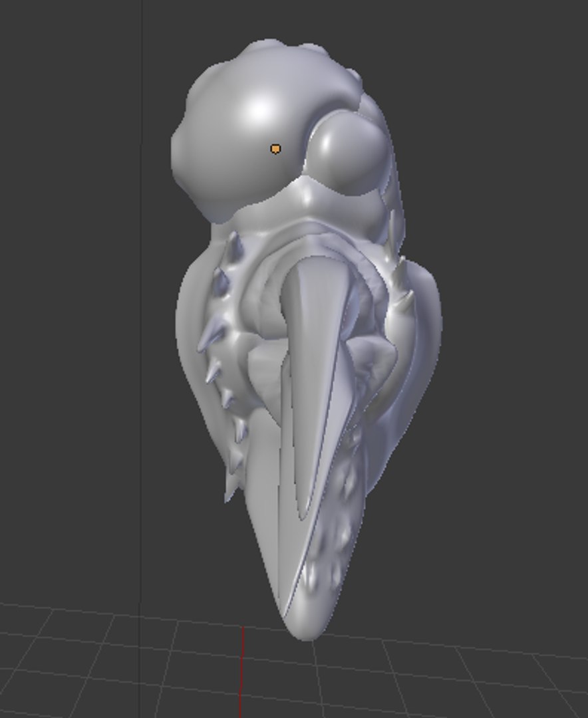The height and width of the screenshot is (718, 588).
Task: Click the orange origin dot on the model
Action: pos(275,149)
